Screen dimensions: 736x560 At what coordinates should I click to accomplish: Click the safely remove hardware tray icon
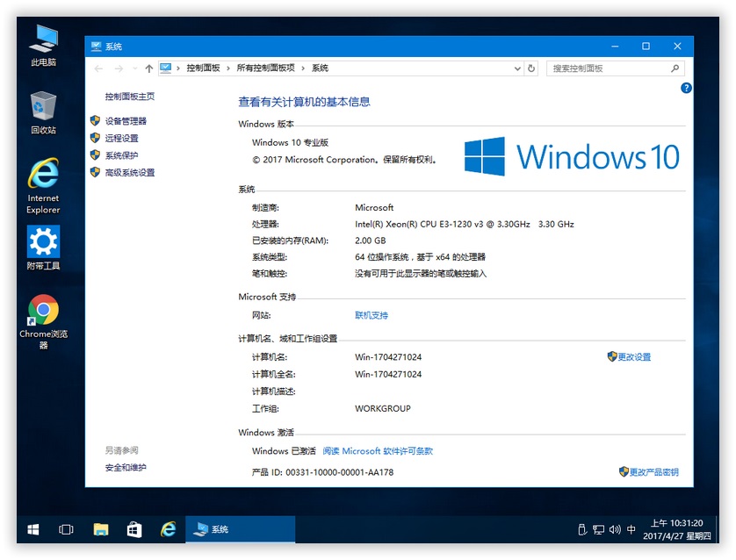pyautogui.click(x=582, y=529)
